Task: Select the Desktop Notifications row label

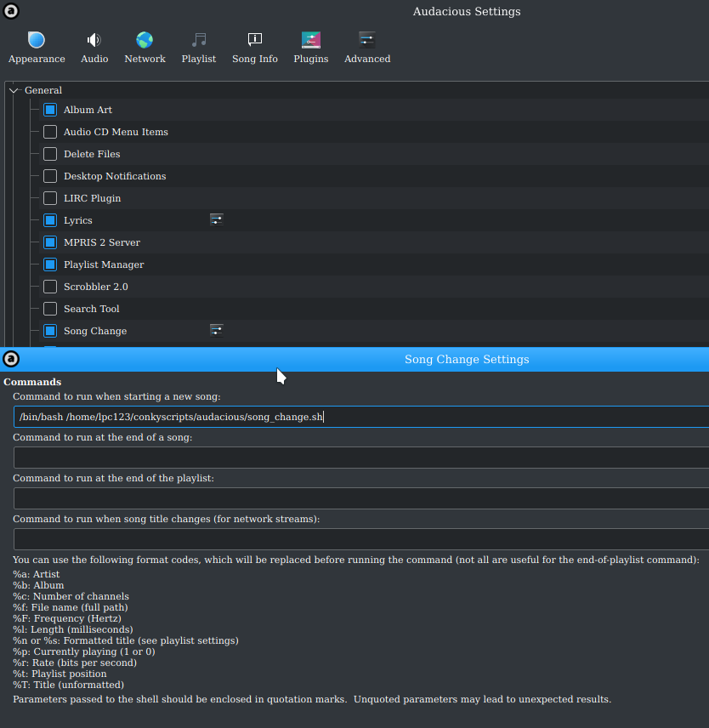Action: tap(115, 176)
